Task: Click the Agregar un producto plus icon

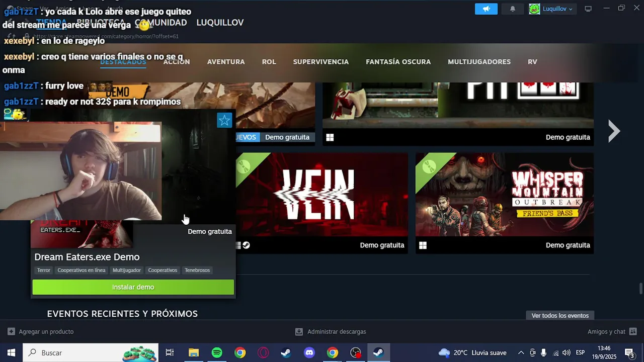Action: point(11,332)
